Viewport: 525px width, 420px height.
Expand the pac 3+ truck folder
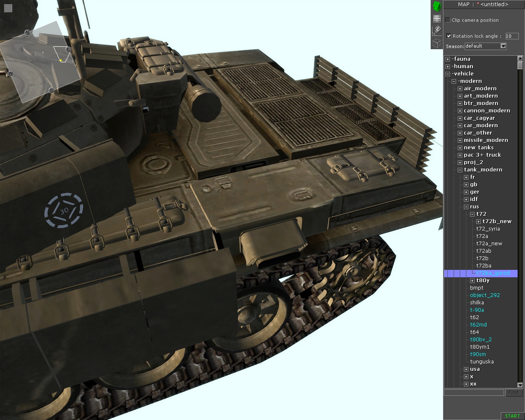click(460, 155)
